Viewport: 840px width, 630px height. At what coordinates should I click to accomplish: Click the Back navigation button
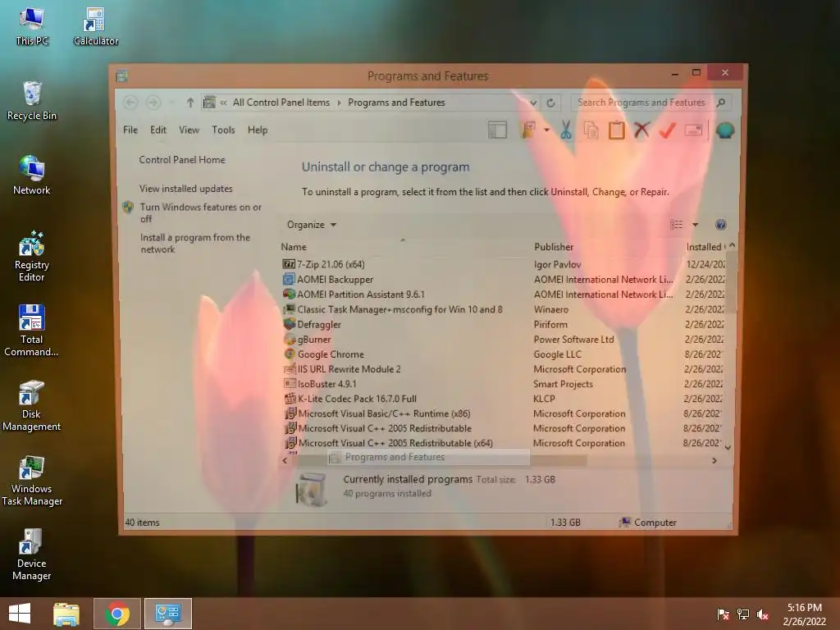[130, 103]
